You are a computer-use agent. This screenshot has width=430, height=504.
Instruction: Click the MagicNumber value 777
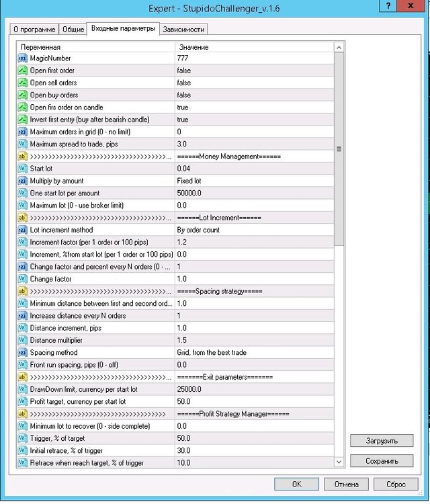coord(183,58)
